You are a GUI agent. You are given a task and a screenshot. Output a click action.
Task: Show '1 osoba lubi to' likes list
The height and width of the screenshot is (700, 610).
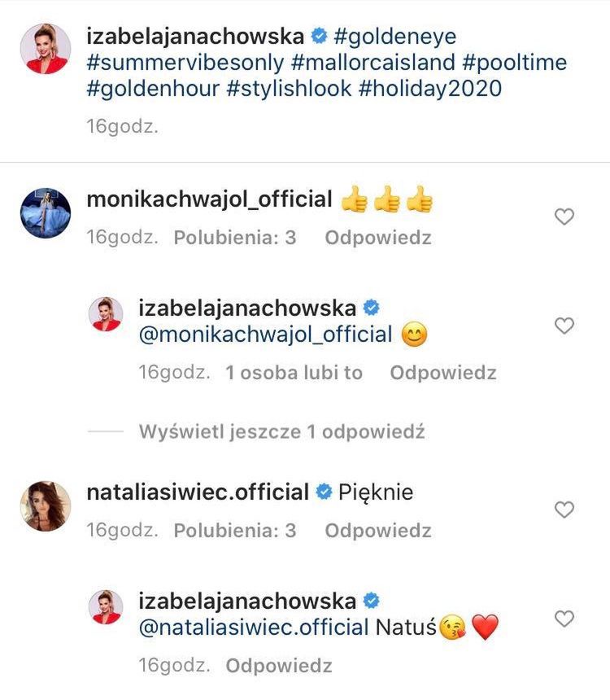294,373
